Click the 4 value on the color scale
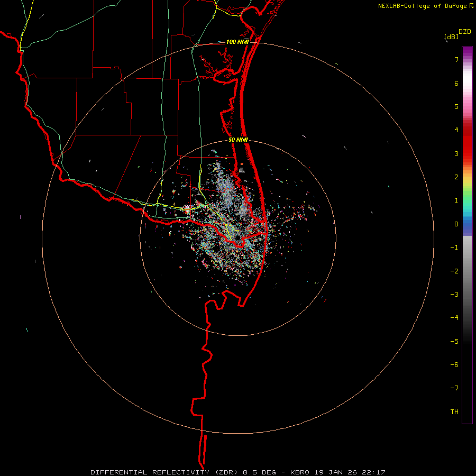The image size is (476, 476). click(456, 130)
